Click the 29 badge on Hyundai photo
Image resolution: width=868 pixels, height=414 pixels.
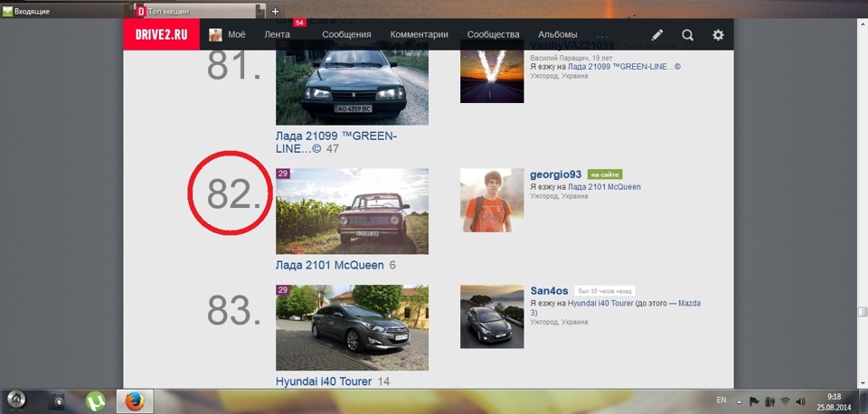coord(283,289)
